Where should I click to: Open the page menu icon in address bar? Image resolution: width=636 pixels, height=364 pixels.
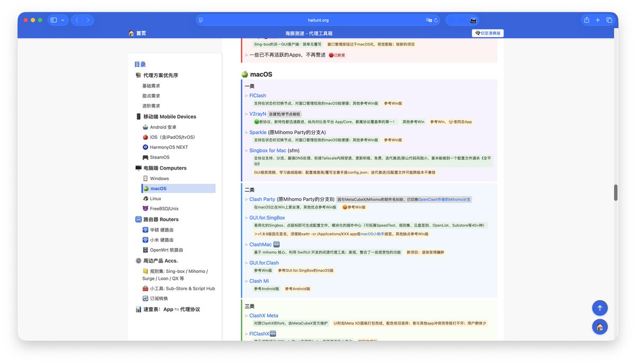[x=200, y=20]
